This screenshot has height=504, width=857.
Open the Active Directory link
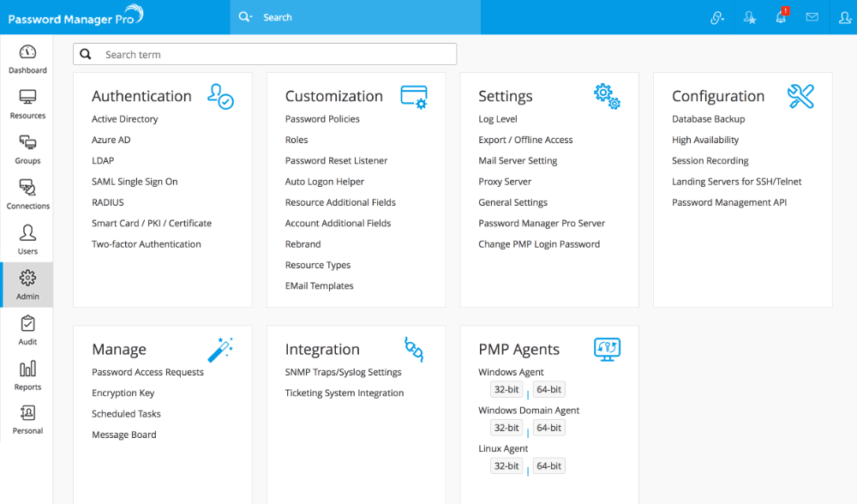click(x=125, y=119)
